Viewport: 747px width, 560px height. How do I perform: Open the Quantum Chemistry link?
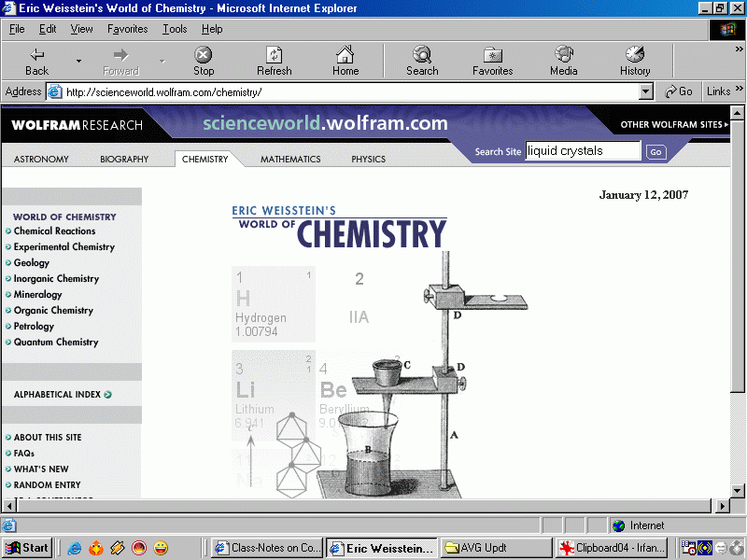coord(56,342)
